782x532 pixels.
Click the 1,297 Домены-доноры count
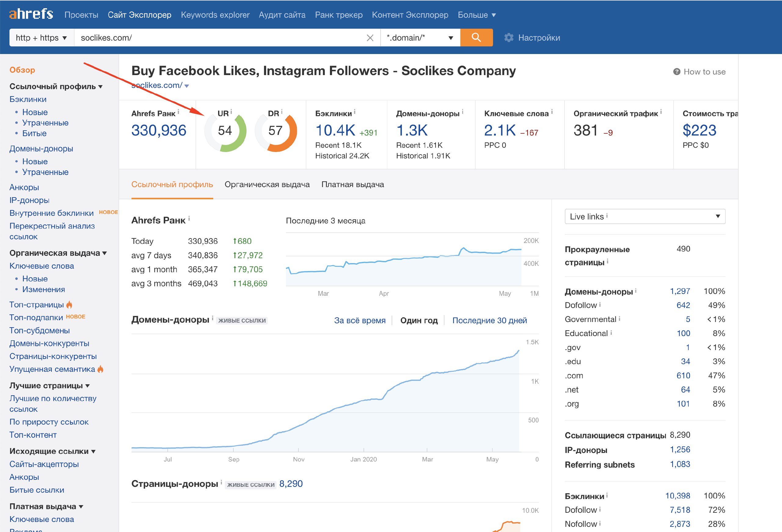[680, 291]
